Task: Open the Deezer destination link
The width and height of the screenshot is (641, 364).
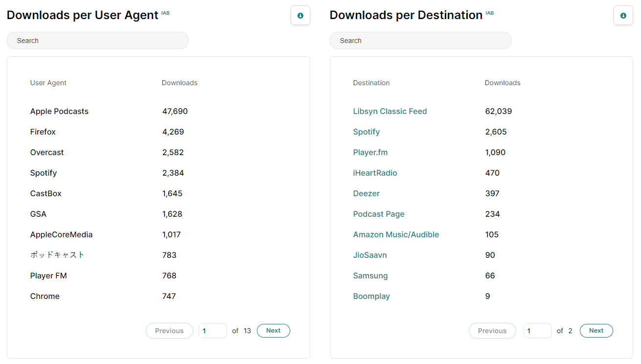Action: click(366, 194)
